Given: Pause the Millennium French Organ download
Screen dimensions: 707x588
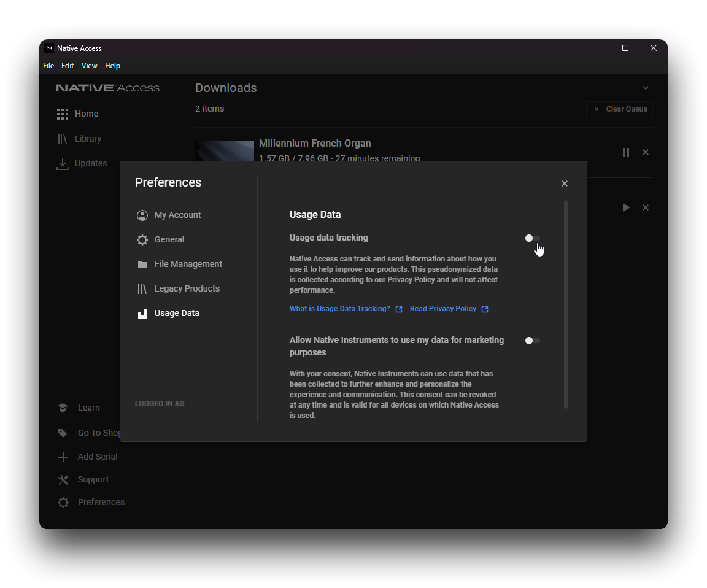Looking at the screenshot, I should [626, 152].
